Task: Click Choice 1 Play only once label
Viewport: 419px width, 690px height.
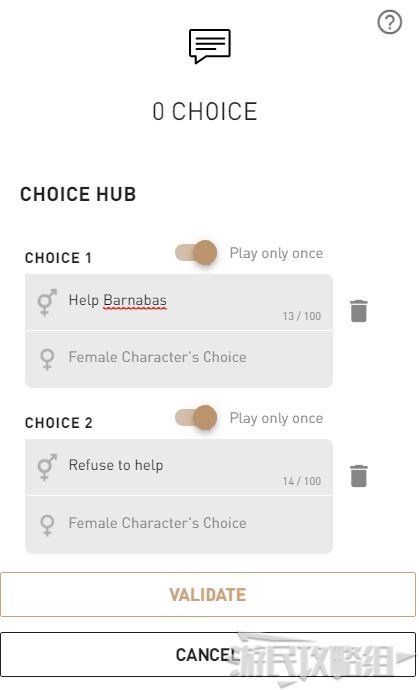Action: 276,253
